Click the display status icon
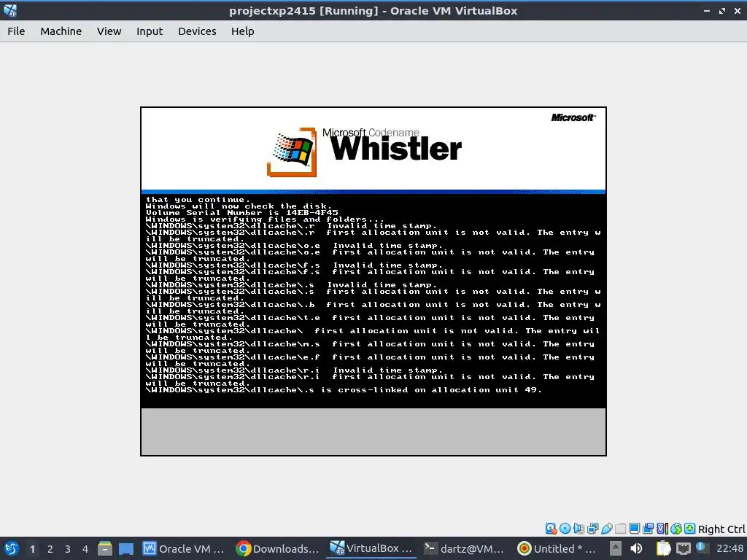The height and width of the screenshot is (560, 747). (x=634, y=529)
